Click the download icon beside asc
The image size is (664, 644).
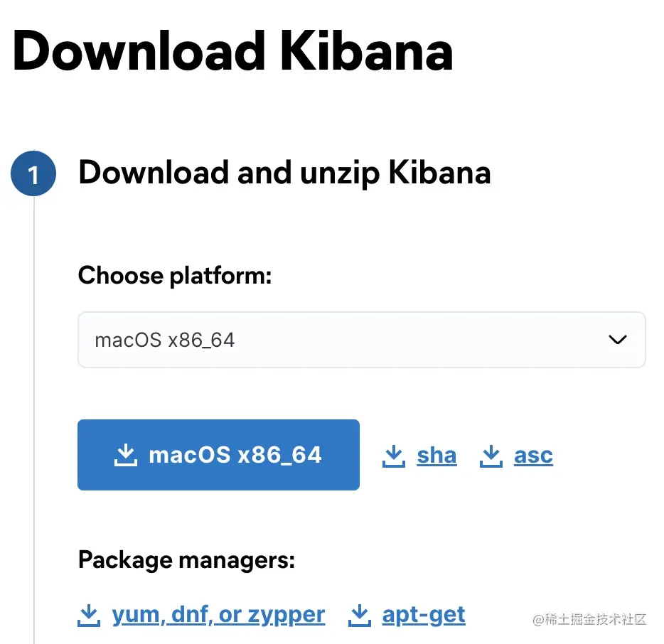(x=491, y=456)
